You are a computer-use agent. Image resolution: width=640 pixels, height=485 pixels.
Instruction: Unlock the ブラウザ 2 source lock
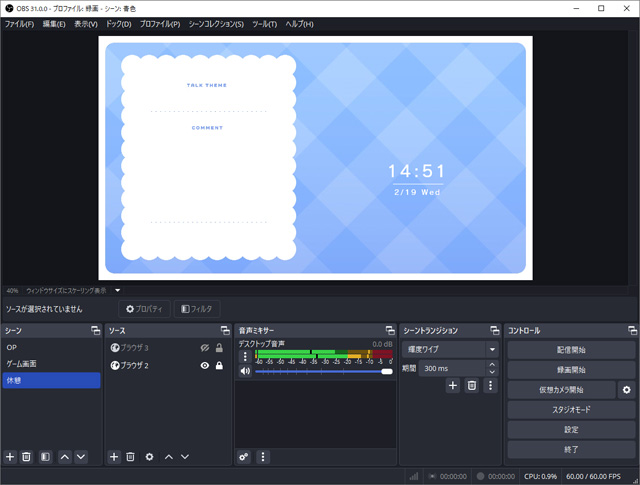(x=219, y=366)
